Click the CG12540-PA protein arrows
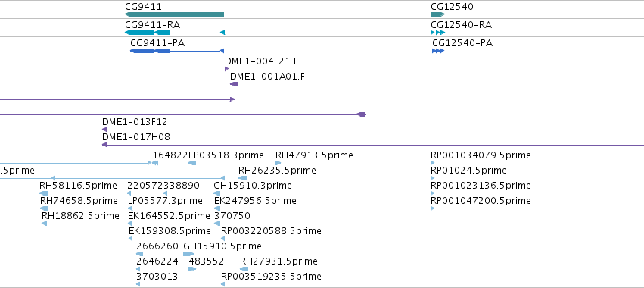This screenshot has width=644, height=288. (438, 51)
